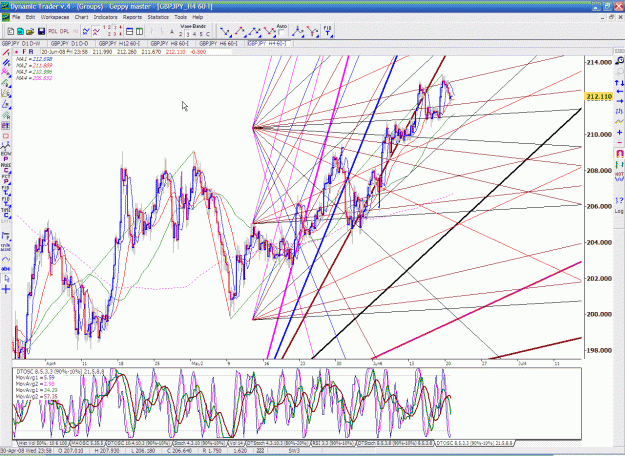Open the Edit menu

[30, 17]
